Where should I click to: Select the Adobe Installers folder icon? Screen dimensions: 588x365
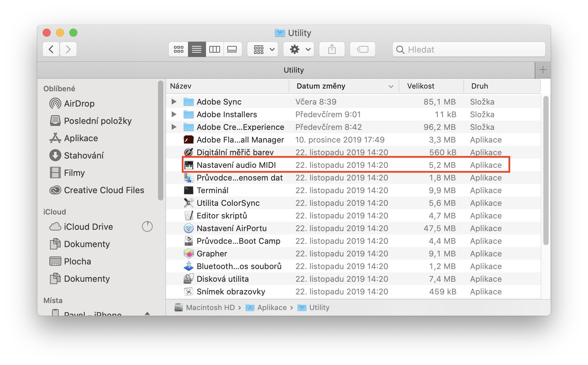(x=189, y=114)
